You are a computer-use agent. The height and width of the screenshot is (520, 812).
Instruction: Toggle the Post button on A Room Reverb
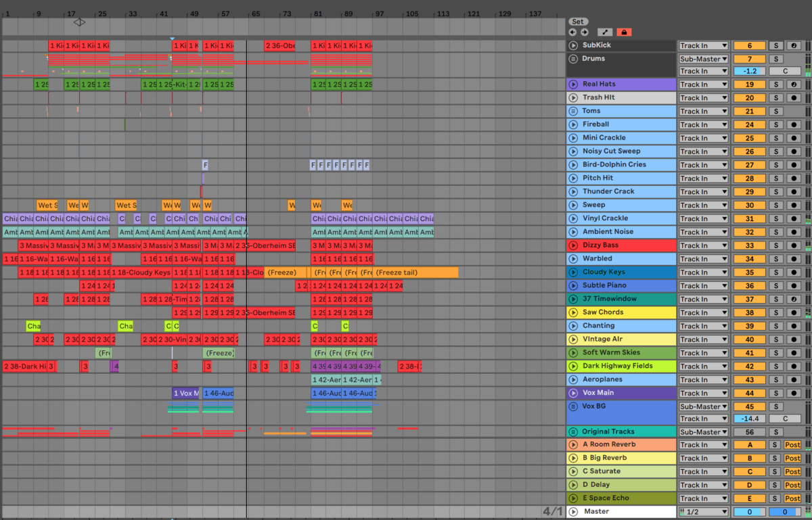pyautogui.click(x=792, y=445)
